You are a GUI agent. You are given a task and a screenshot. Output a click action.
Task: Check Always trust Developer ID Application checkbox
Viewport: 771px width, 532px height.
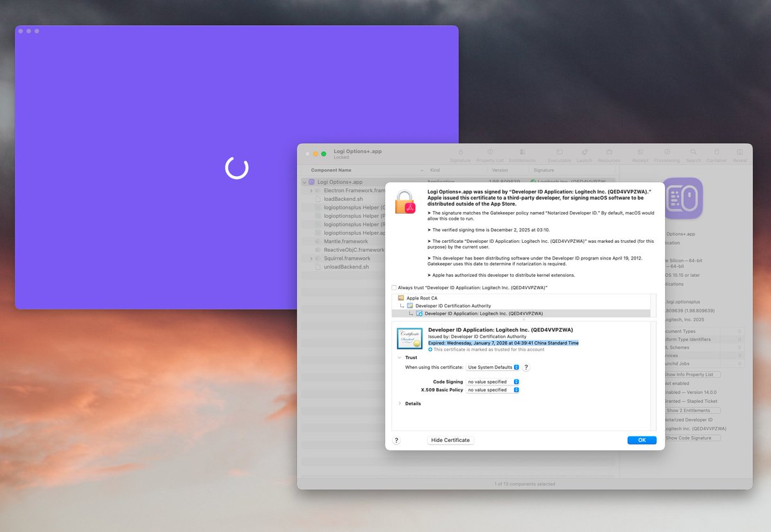click(x=394, y=288)
